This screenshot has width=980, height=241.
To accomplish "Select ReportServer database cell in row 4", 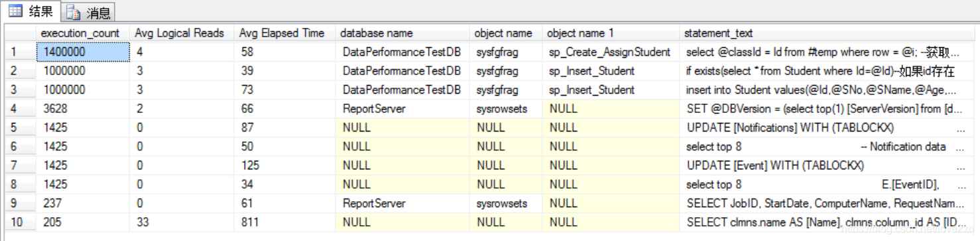I will (x=402, y=108).
